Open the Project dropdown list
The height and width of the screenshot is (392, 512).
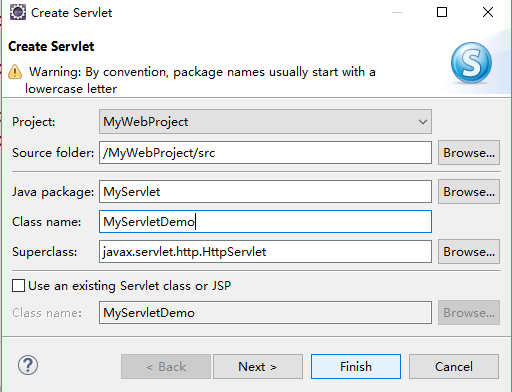[423, 122]
